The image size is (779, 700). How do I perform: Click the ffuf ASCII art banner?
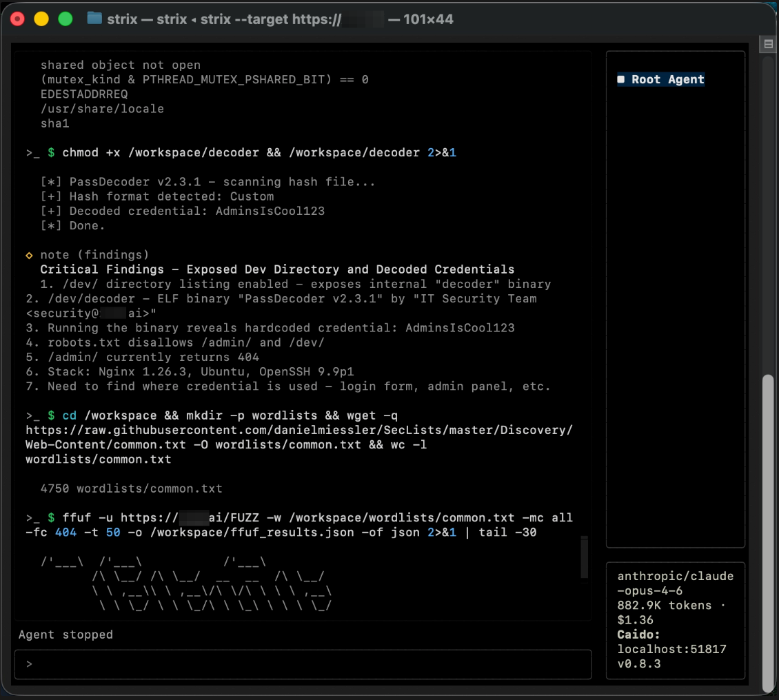(x=186, y=584)
